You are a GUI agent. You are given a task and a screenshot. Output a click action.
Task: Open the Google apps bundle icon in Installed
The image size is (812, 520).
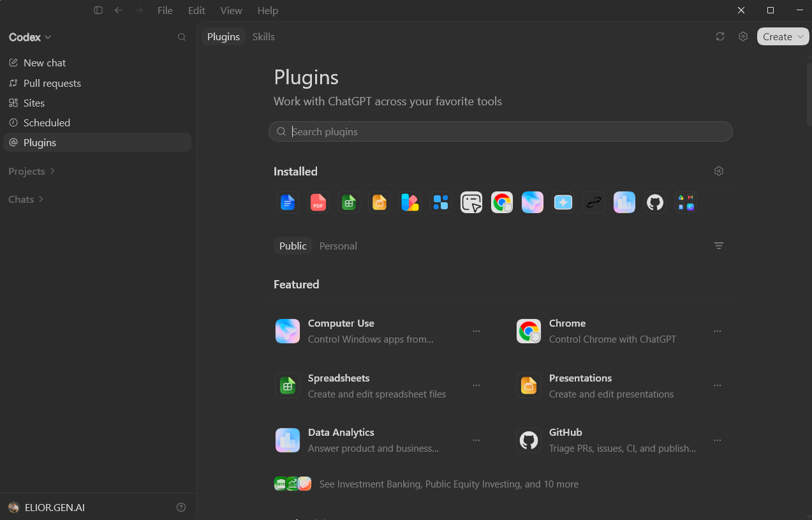point(686,203)
